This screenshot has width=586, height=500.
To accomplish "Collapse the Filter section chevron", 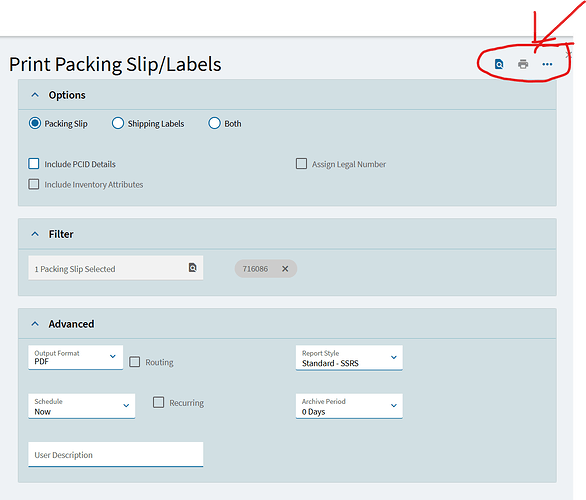I will (35, 234).
